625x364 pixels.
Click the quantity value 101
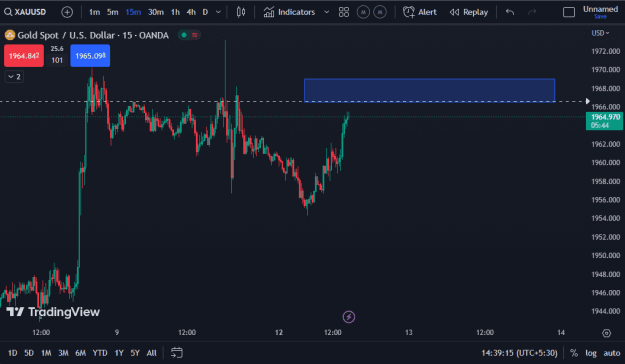pos(57,60)
